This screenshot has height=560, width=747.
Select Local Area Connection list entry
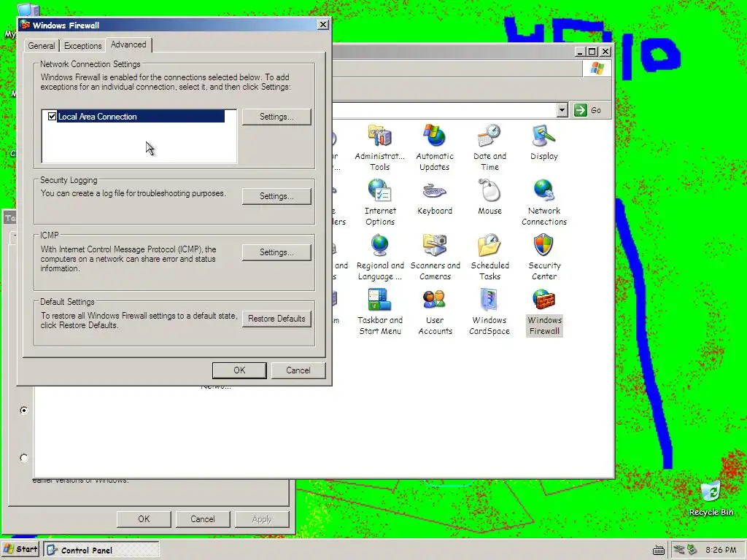click(x=141, y=116)
